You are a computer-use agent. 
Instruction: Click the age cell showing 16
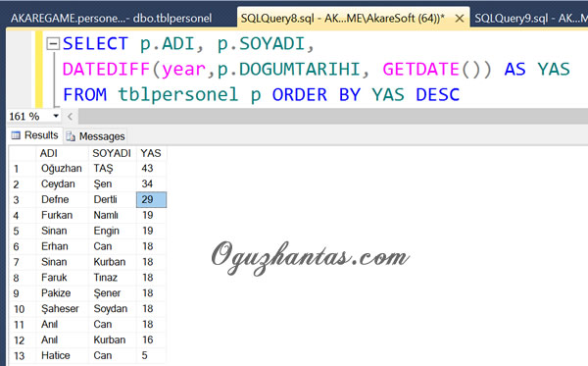coord(151,340)
